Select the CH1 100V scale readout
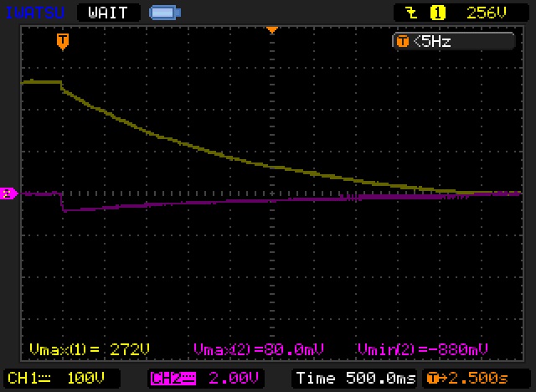 click(61, 379)
